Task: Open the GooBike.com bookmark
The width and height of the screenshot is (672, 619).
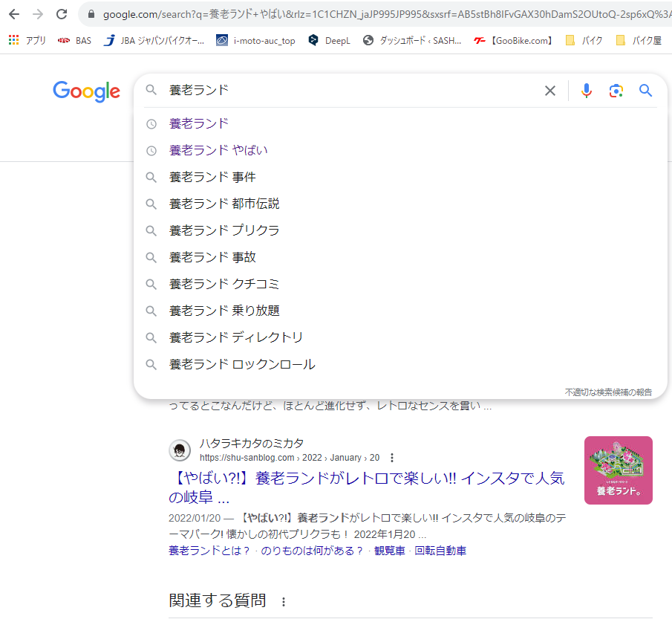Action: point(513,40)
